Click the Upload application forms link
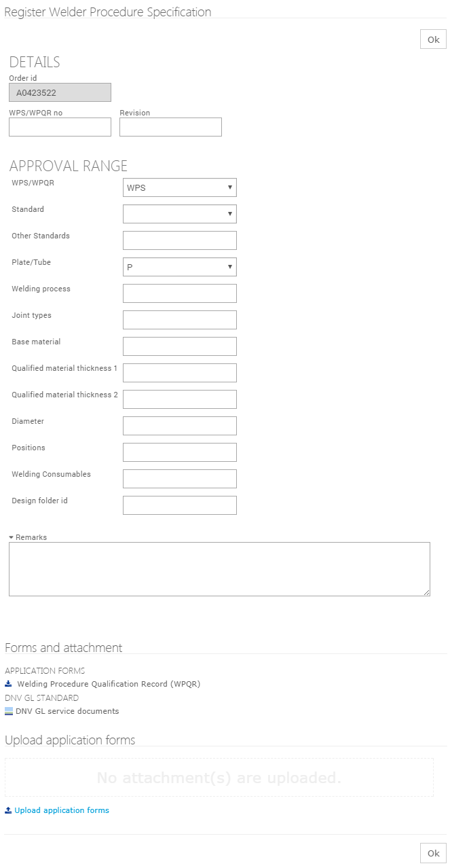Screen dimensions: 450x868 [x=62, y=810]
